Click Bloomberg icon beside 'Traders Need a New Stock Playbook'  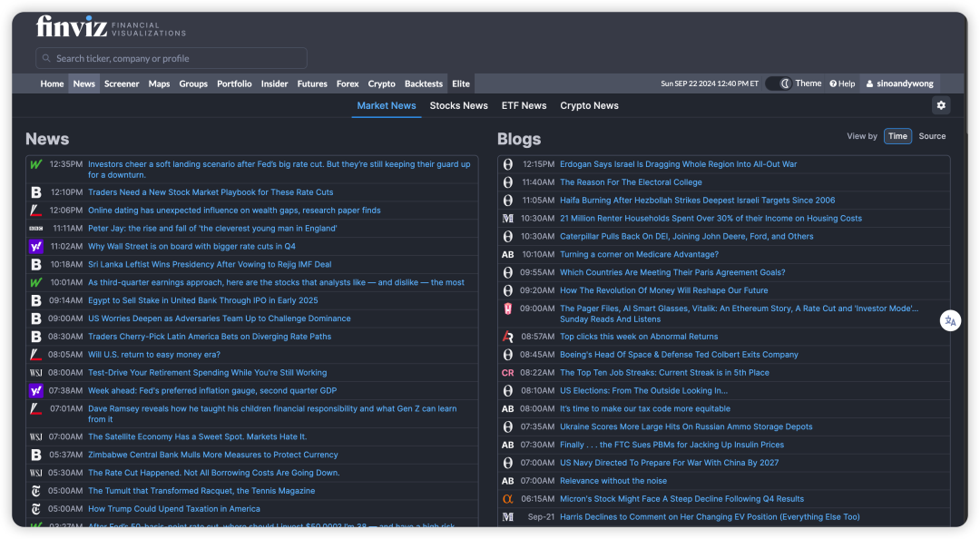click(x=36, y=192)
